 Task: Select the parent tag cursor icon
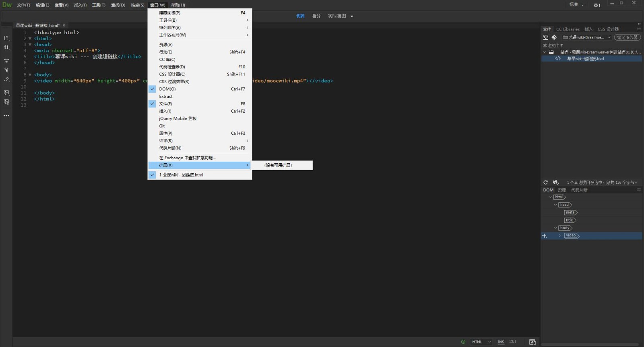(x=6, y=70)
